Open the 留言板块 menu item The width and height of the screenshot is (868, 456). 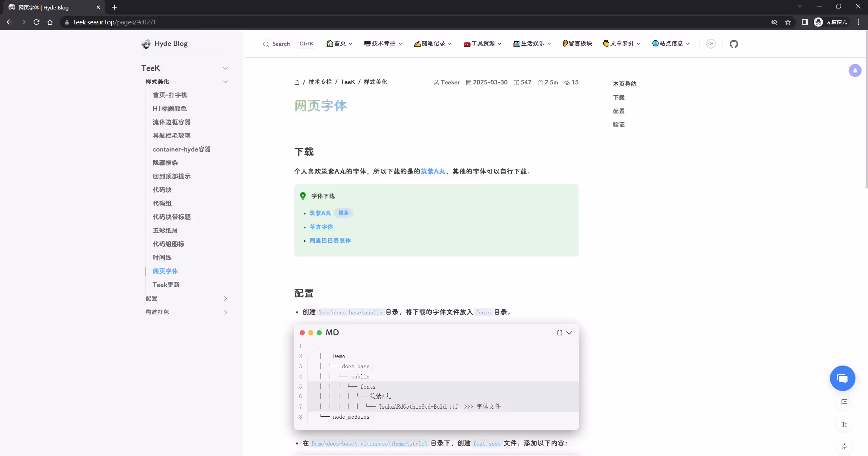click(577, 43)
